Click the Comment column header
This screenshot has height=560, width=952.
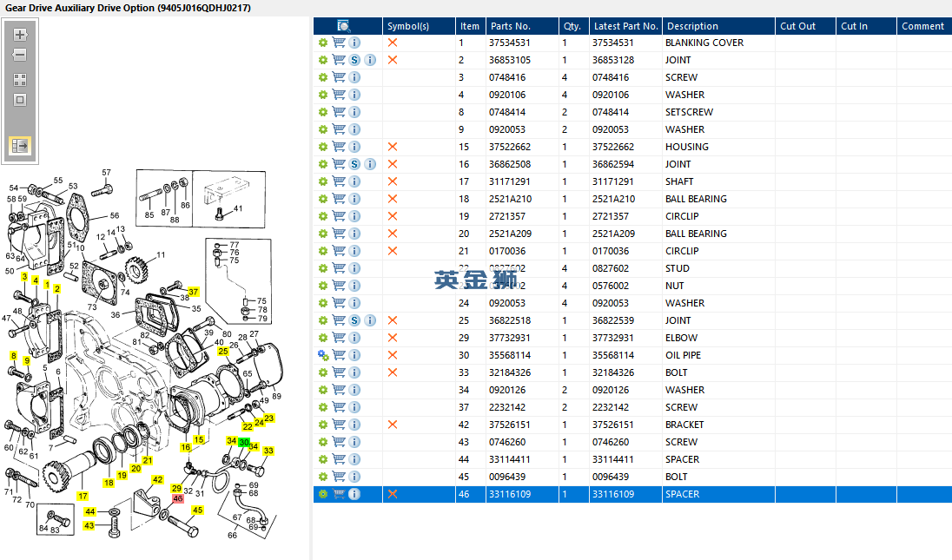922,26
